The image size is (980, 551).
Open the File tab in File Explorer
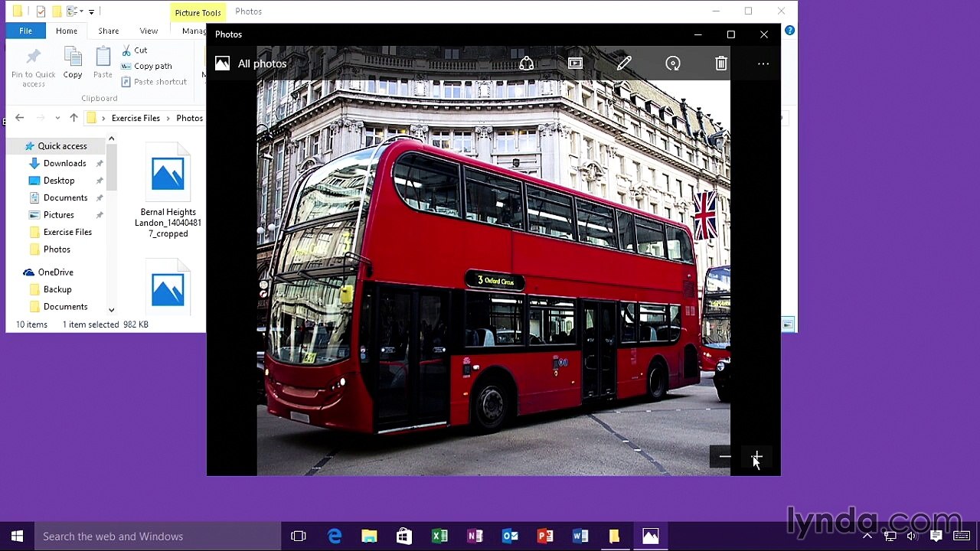click(25, 31)
